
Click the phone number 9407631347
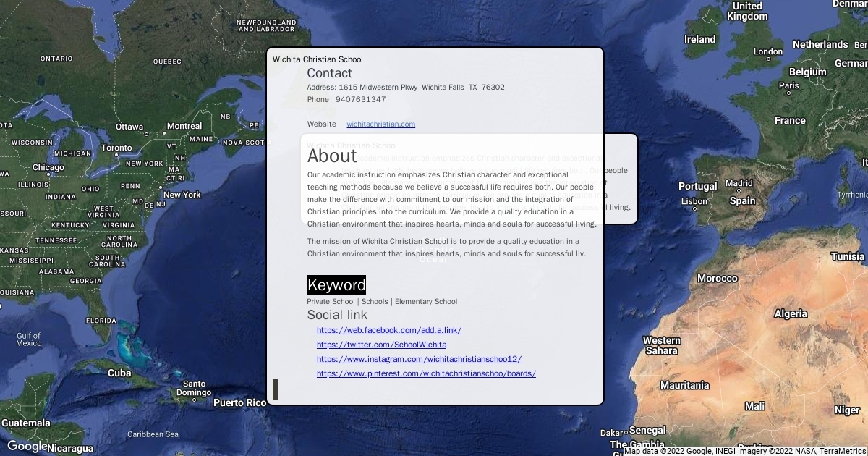point(360,100)
